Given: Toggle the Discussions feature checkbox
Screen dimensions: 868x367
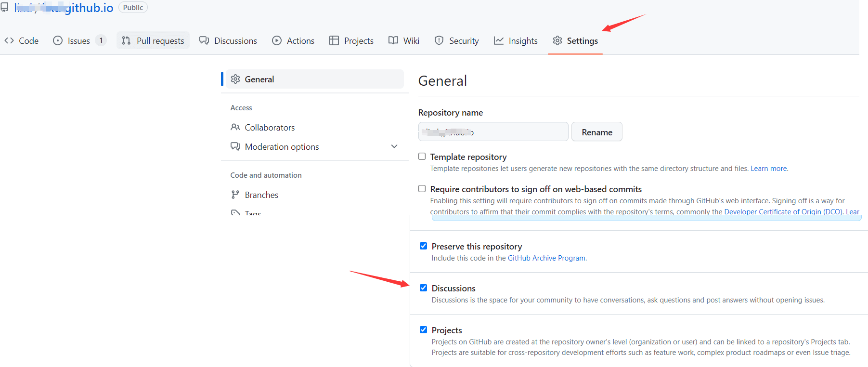Looking at the screenshot, I should pyautogui.click(x=424, y=288).
